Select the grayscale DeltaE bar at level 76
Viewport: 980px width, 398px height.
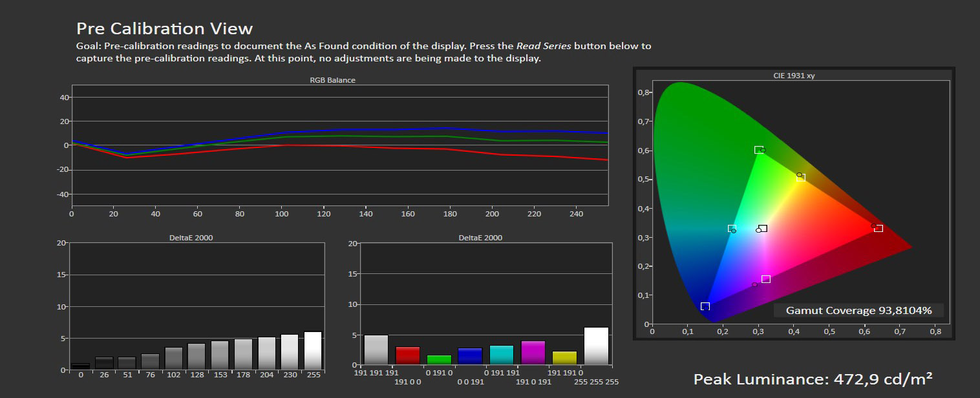click(150, 362)
